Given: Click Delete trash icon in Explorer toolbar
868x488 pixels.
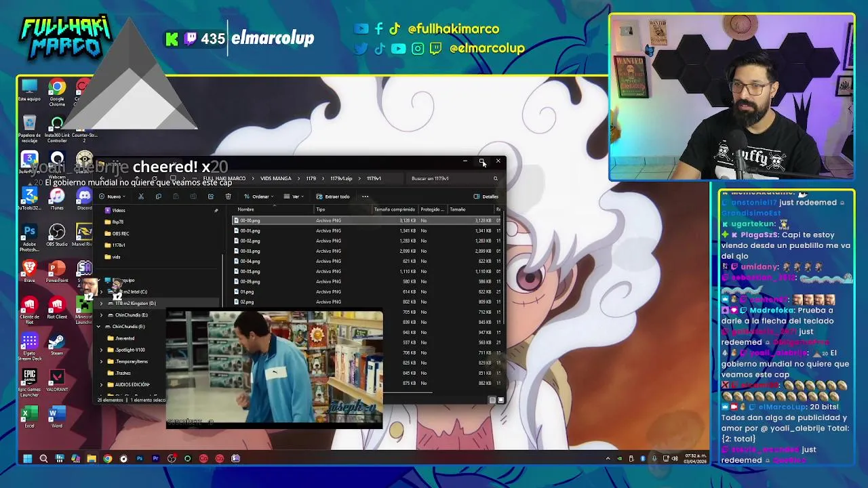Looking at the screenshot, I should tap(228, 197).
